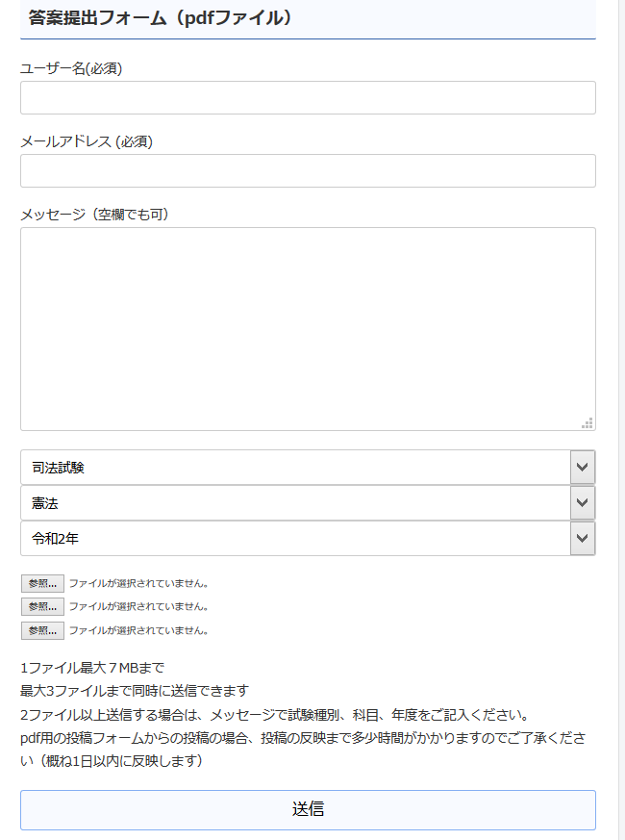Image resolution: width=625 pixels, height=840 pixels.
Task: Focus the メールアドレス text box
Action: coord(308,171)
